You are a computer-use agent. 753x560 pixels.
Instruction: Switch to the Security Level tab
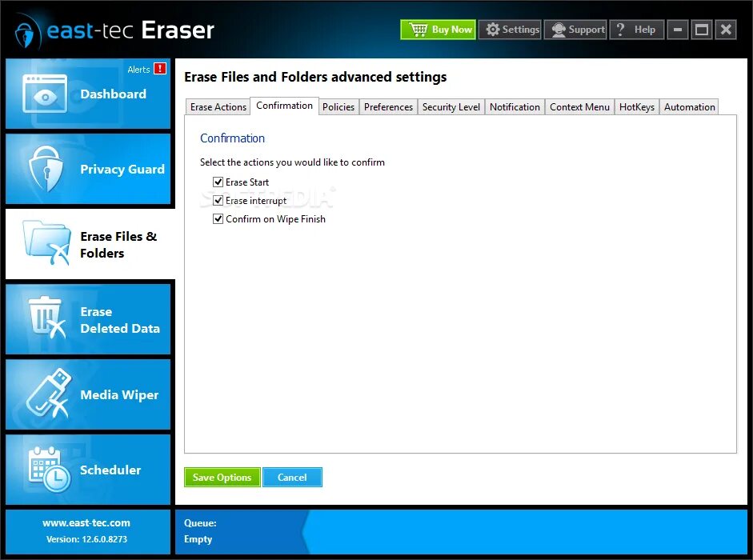[451, 107]
